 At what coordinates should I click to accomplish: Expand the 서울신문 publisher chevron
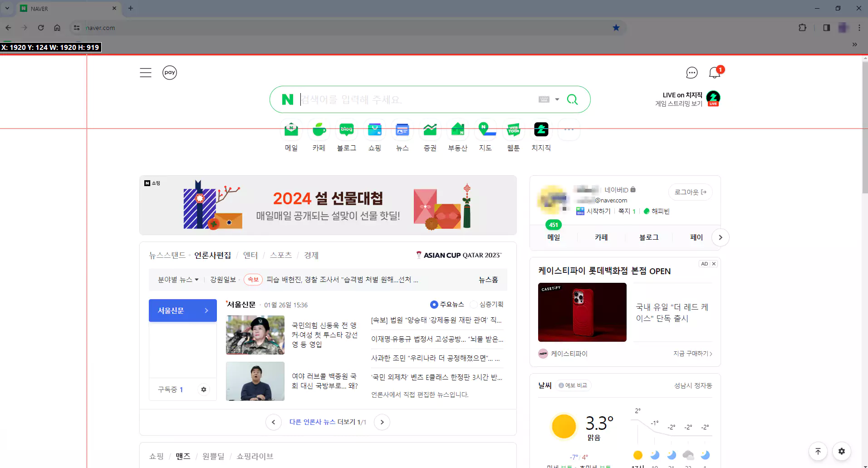(x=206, y=310)
